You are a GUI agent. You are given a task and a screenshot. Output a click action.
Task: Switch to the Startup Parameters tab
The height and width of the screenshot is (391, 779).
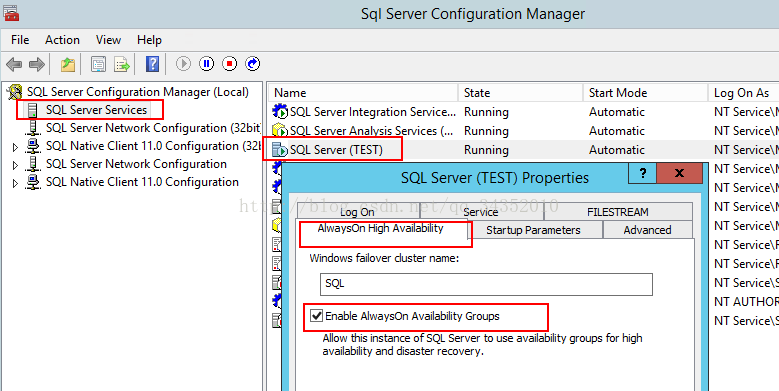[533, 230]
